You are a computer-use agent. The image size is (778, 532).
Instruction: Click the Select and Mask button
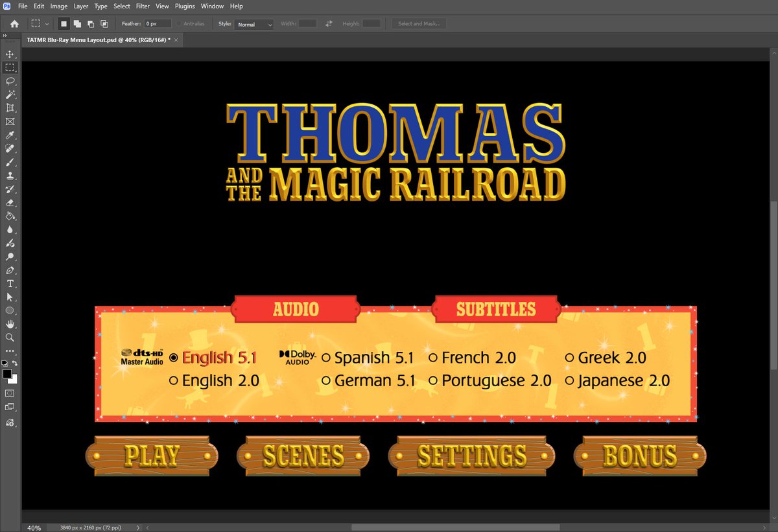(419, 24)
